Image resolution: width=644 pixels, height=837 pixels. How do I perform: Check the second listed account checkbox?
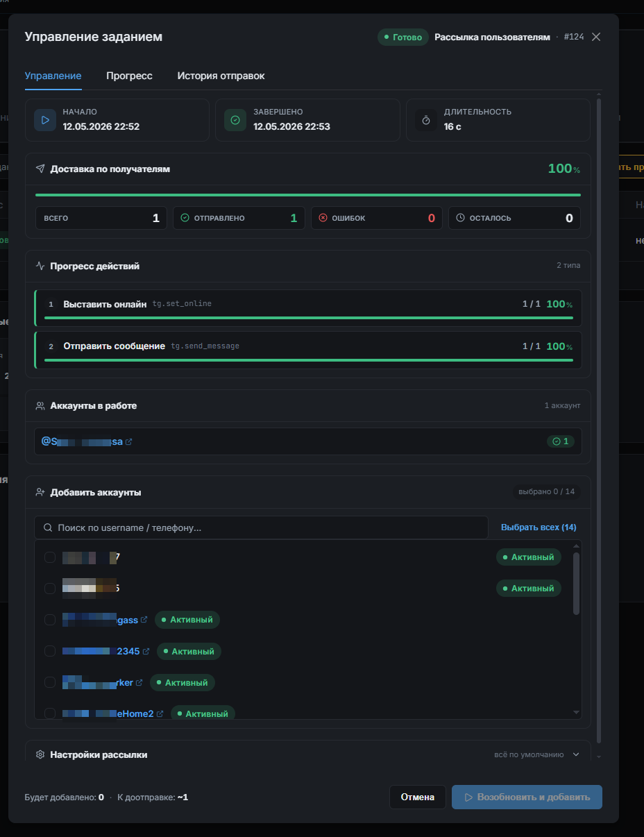click(x=50, y=589)
